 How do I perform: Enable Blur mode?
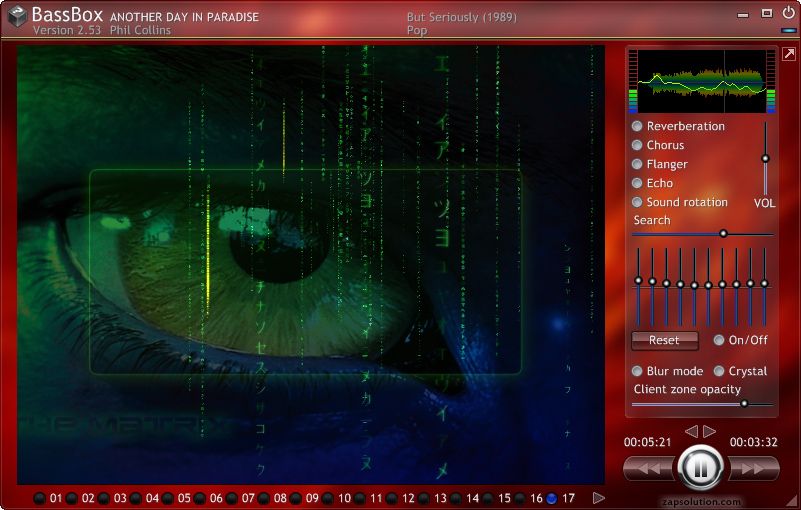click(x=637, y=371)
